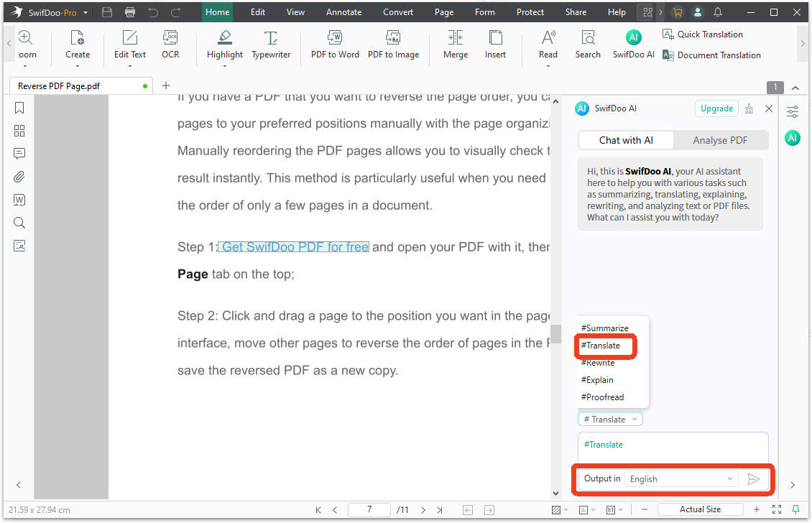812x523 pixels.
Task: Click the Save icon in title bar
Action: 106,12
